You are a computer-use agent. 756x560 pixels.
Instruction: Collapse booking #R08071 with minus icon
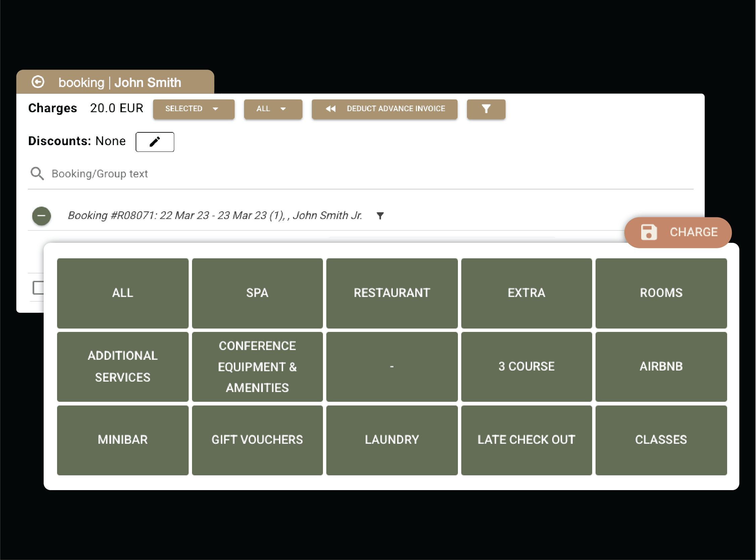(41, 216)
